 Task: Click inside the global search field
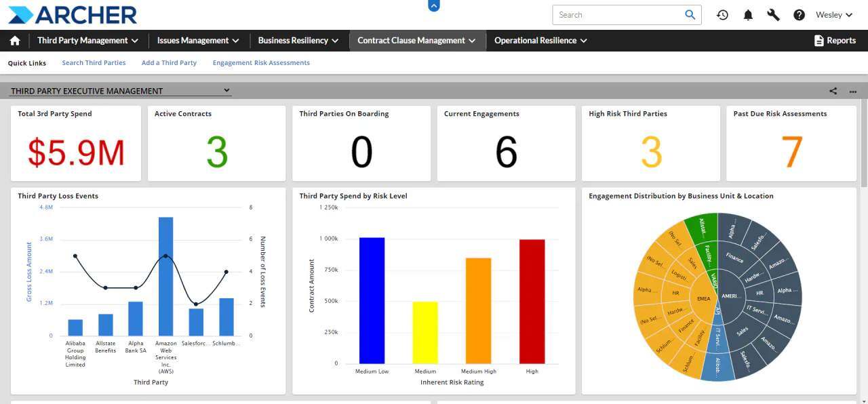[617, 14]
